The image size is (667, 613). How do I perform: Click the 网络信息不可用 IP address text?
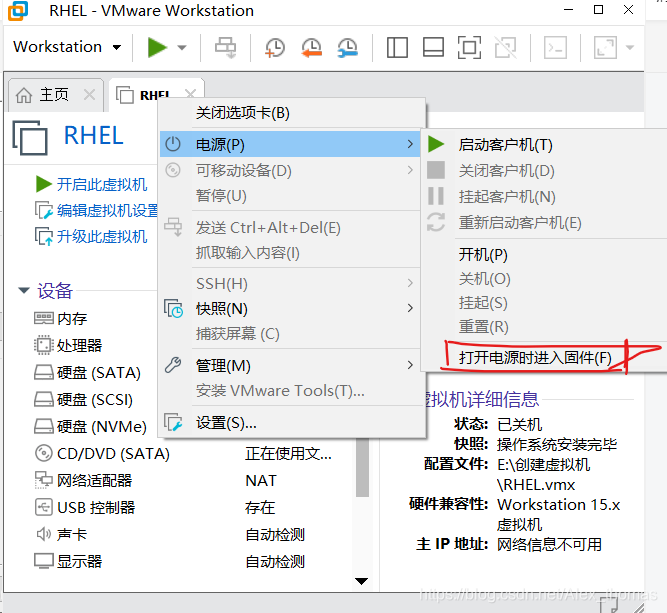(549, 545)
